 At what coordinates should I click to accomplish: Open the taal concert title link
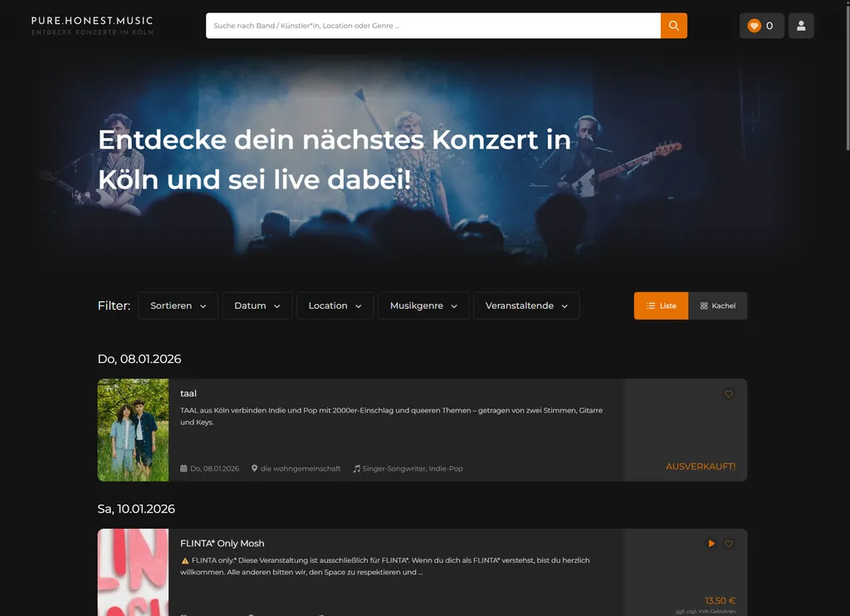tap(188, 394)
